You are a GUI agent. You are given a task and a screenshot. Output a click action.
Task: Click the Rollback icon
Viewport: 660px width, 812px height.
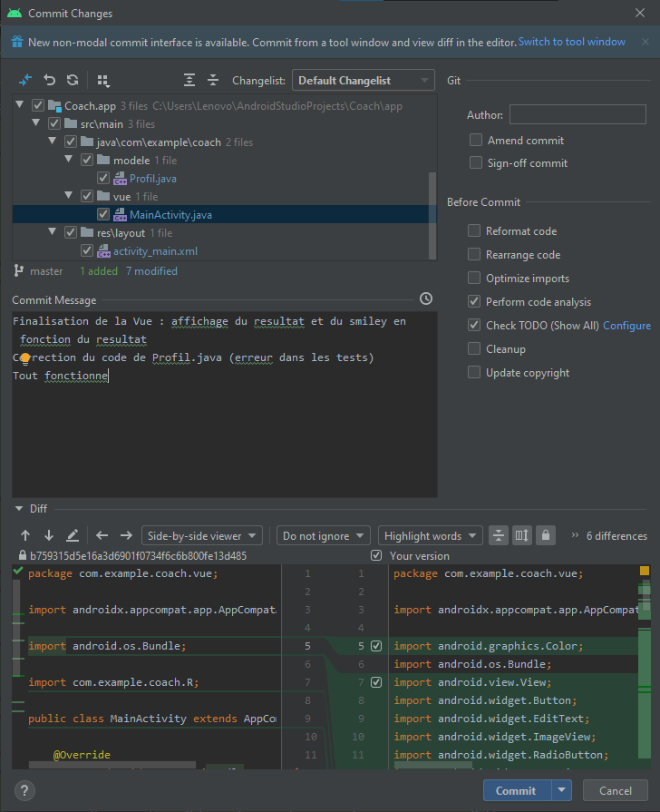(x=50, y=81)
